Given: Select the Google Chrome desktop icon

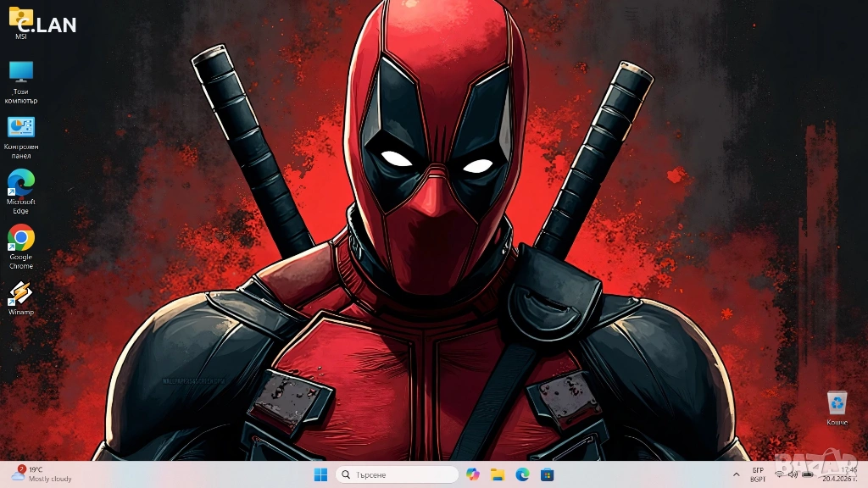Looking at the screenshot, I should click(20, 247).
